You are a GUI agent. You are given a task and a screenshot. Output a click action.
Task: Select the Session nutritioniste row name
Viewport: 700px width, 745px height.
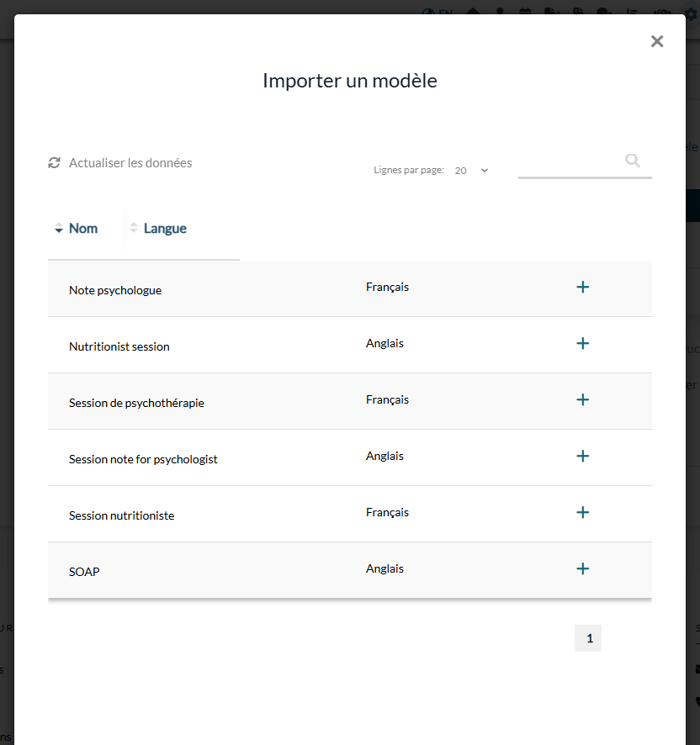point(122,515)
